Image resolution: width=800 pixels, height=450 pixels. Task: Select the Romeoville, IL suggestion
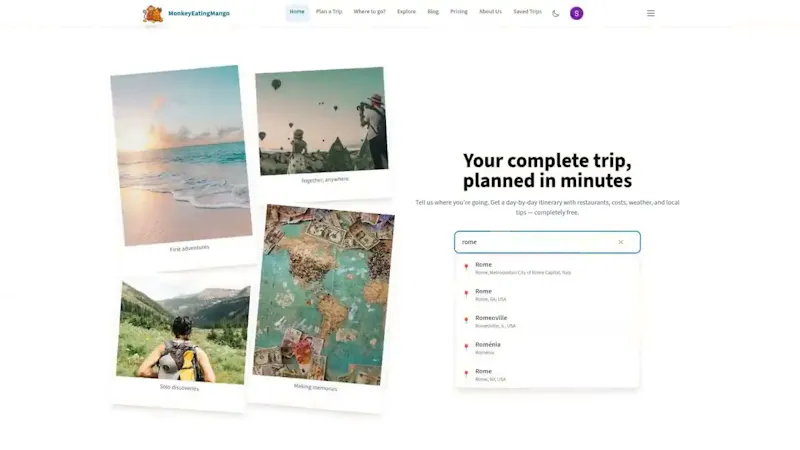click(547, 321)
